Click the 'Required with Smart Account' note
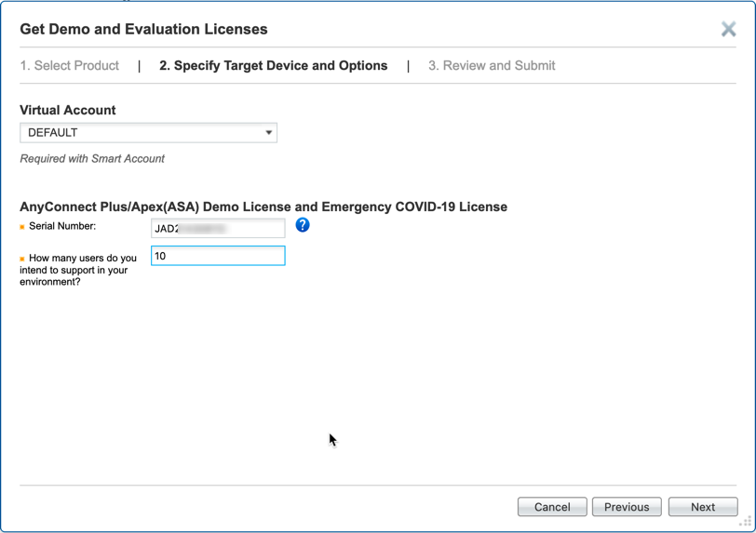 [x=92, y=158]
